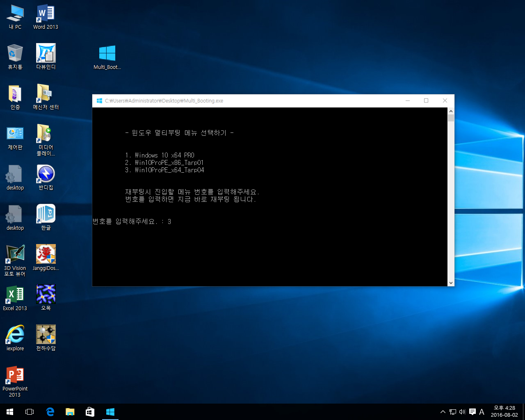Launch Microsoft Edge from the taskbar
This screenshot has width=525, height=420.
[x=50, y=412]
